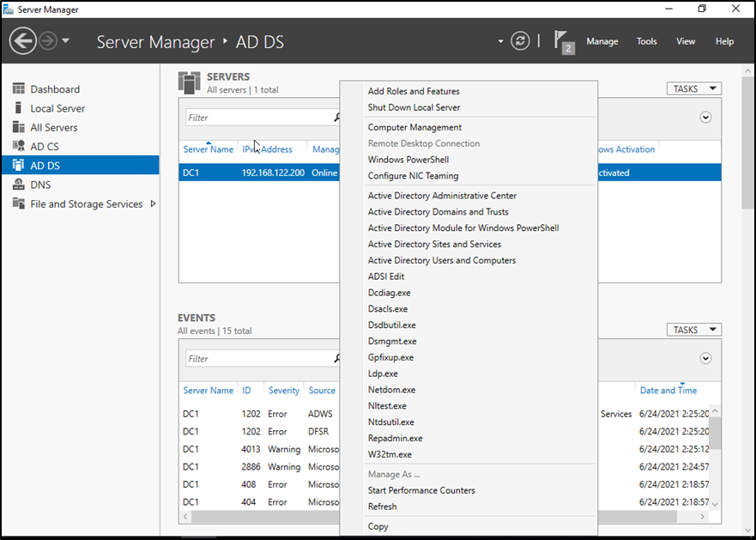This screenshot has width=756, height=540.
Task: Expand File and Storage Services arrow
Action: click(x=153, y=203)
